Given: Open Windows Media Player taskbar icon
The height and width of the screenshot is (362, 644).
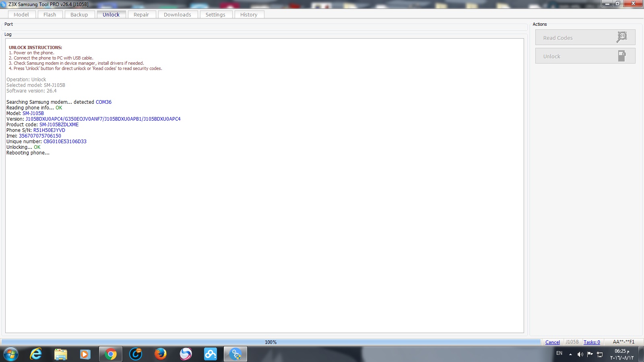Looking at the screenshot, I should tap(85, 354).
